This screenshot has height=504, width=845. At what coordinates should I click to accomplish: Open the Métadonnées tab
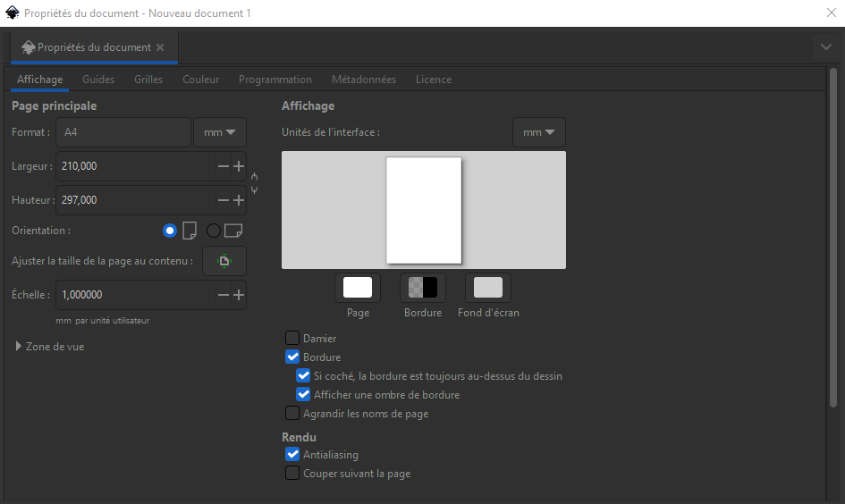[364, 80]
